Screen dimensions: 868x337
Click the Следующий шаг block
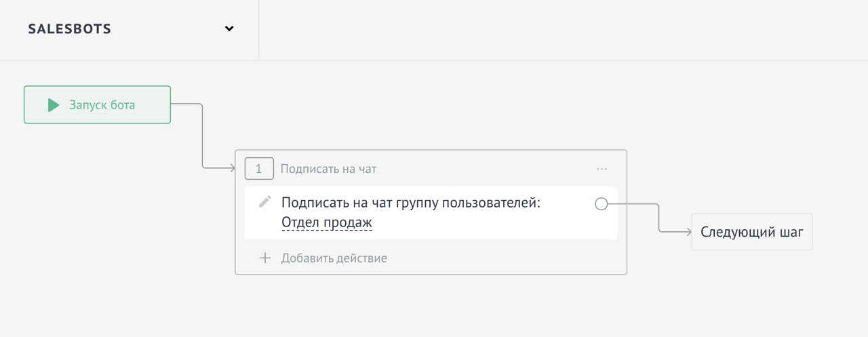click(x=752, y=232)
